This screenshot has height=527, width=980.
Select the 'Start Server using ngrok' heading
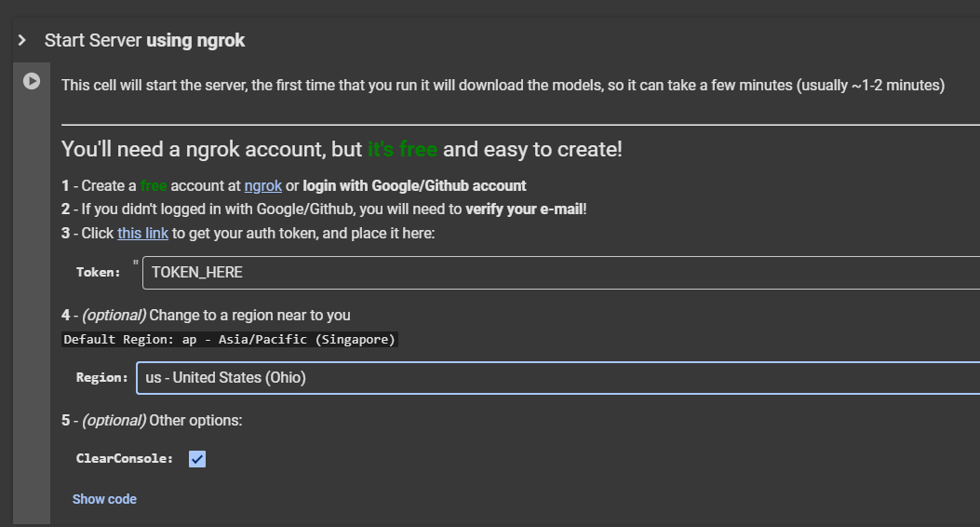145,40
